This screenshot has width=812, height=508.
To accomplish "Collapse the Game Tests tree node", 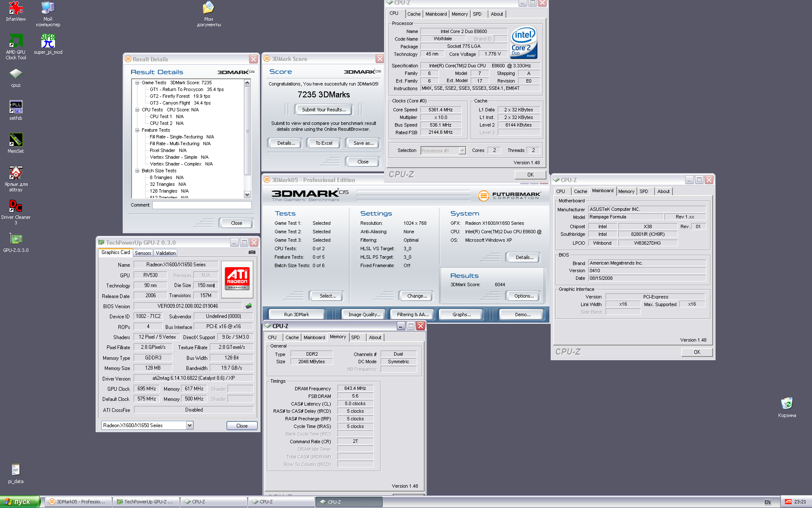I will [x=137, y=83].
